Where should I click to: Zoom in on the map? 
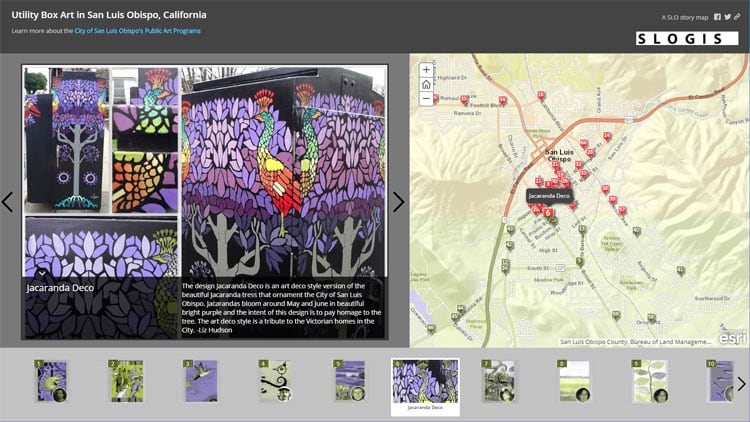(426, 70)
